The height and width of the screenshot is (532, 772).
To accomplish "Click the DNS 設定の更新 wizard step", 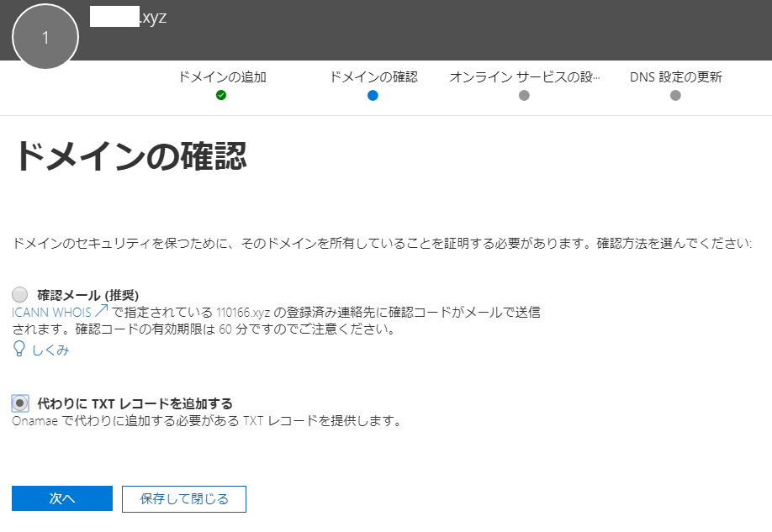I will pos(676,77).
